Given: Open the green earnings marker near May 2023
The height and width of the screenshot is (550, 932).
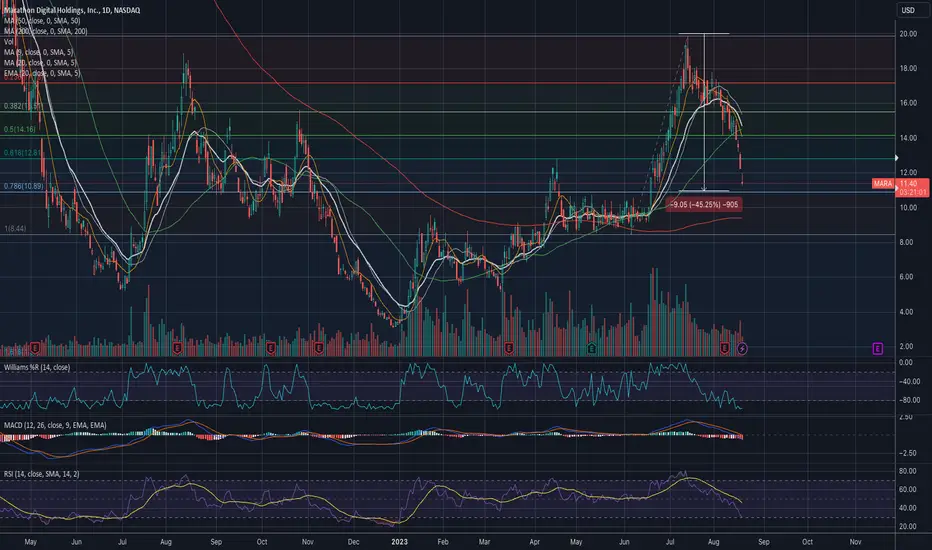Looking at the screenshot, I should tap(591, 348).
